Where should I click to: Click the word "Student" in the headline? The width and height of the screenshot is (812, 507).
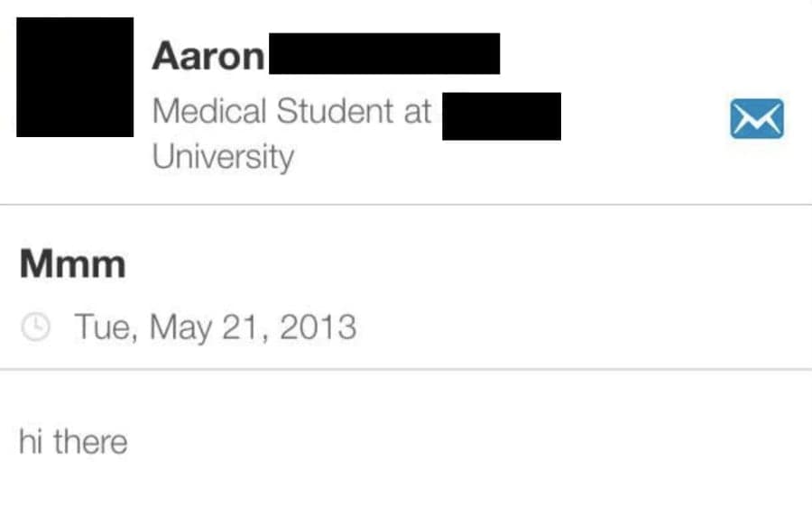tap(335, 111)
